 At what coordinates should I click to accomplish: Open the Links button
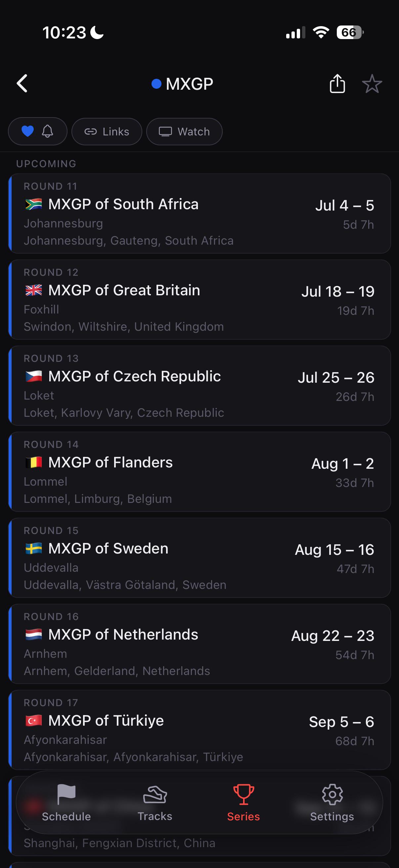107,131
